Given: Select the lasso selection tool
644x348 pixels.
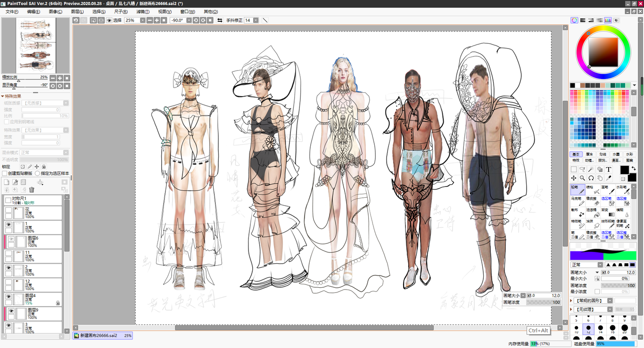Looking at the screenshot, I should click(x=582, y=170).
